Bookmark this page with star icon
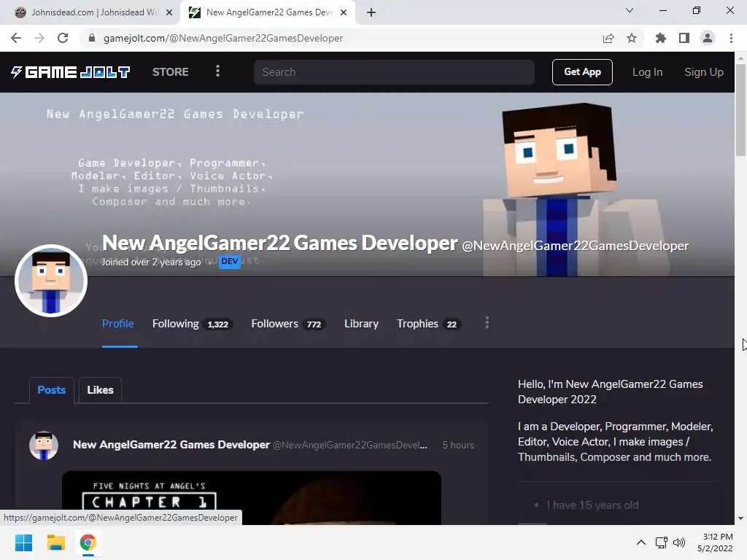The image size is (747, 560). (632, 38)
